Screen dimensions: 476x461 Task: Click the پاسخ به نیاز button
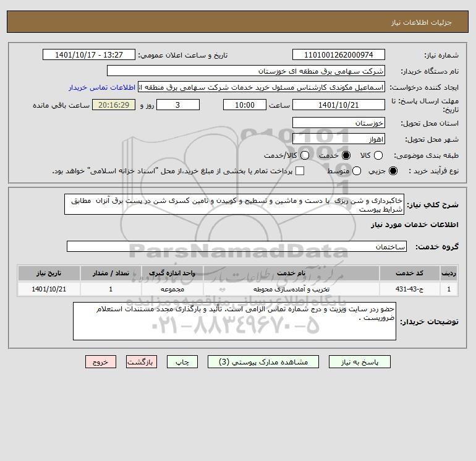[x=360, y=362]
